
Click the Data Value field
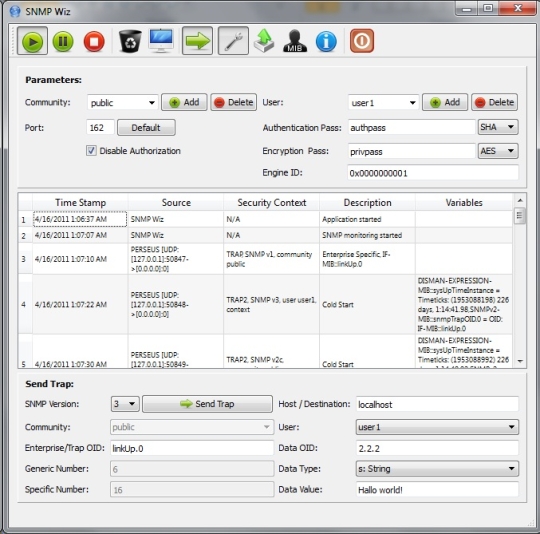coord(437,490)
